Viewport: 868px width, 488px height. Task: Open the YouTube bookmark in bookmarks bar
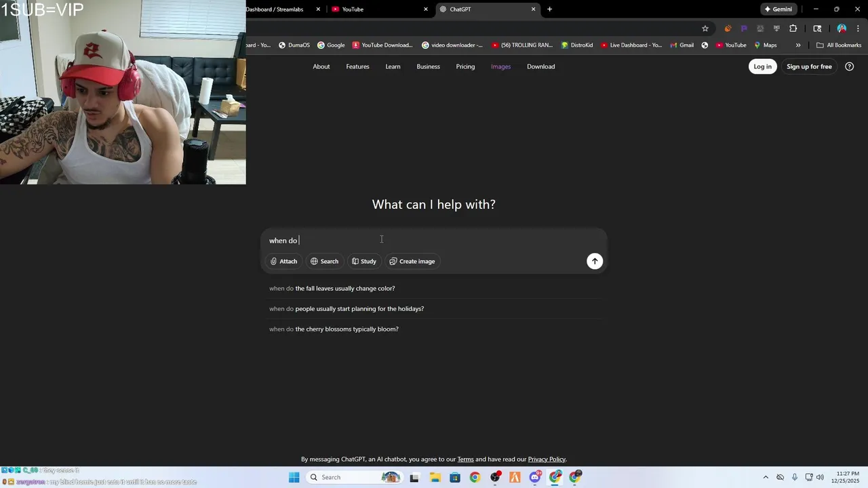pos(731,45)
